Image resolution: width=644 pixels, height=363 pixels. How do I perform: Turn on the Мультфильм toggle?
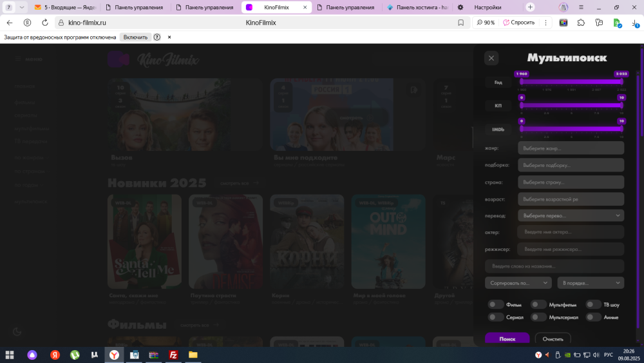tap(538, 304)
